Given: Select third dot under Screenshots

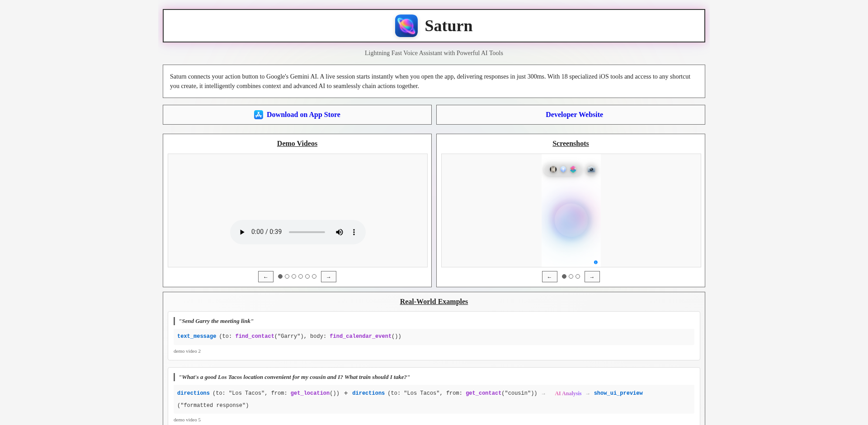Looking at the screenshot, I should point(578,276).
